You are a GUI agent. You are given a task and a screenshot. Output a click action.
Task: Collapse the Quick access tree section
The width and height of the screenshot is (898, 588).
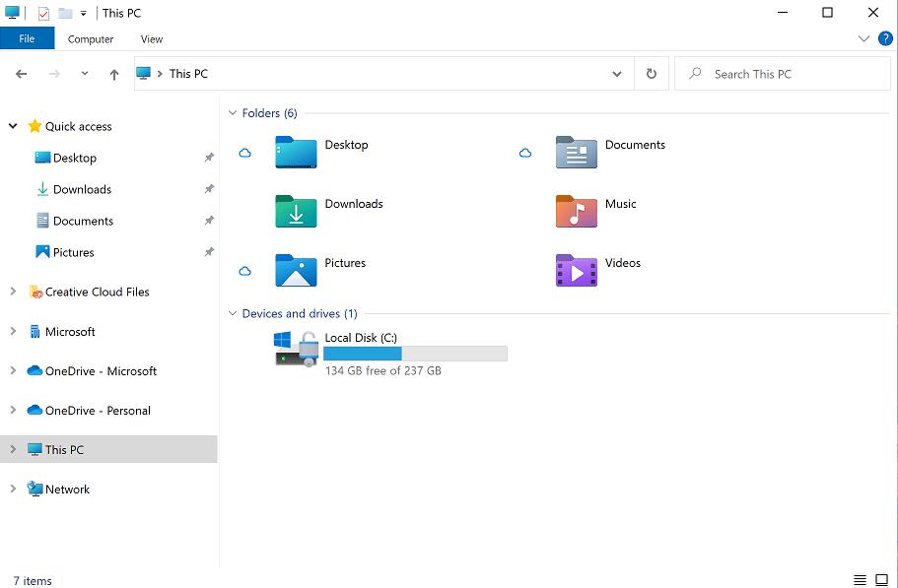click(13, 126)
